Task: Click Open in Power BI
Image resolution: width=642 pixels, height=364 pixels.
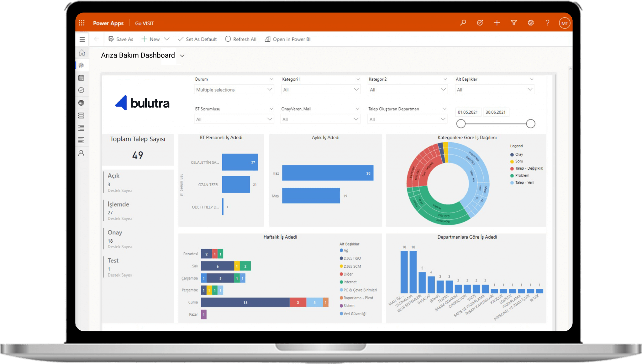Action: pyautogui.click(x=288, y=39)
